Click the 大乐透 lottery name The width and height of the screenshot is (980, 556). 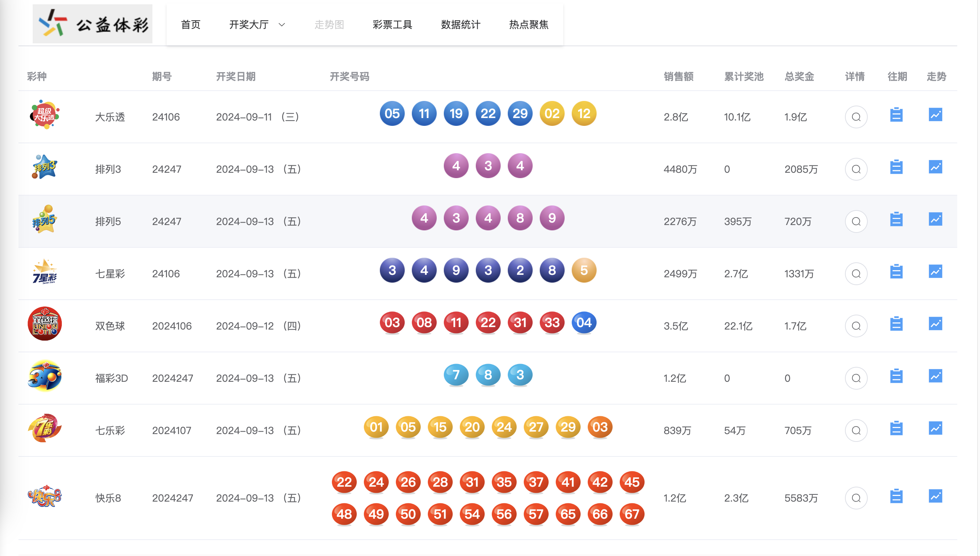click(x=110, y=117)
